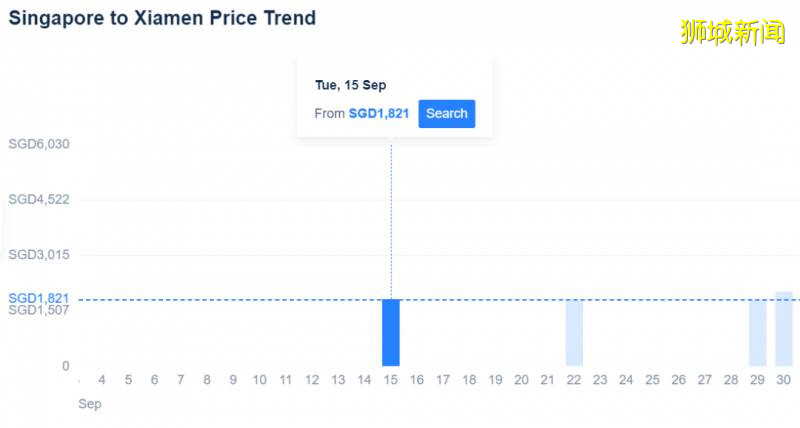Click the Search button in tooltip

point(446,114)
